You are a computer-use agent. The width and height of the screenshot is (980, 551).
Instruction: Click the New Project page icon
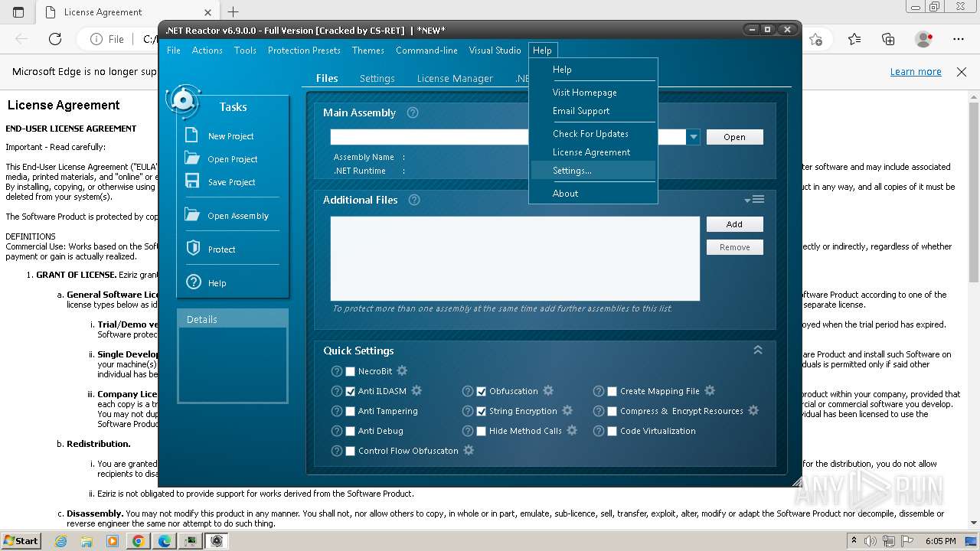[193, 135]
